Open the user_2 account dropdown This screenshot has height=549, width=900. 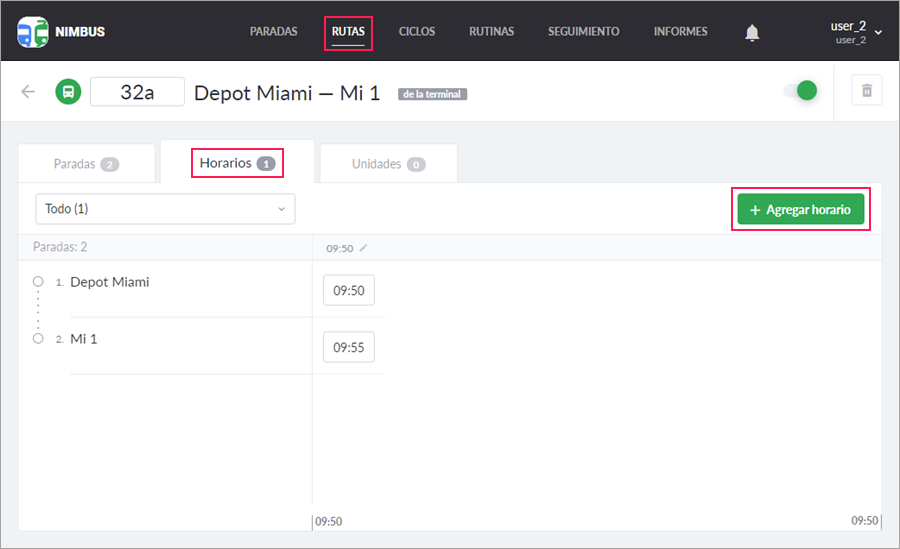(x=855, y=32)
